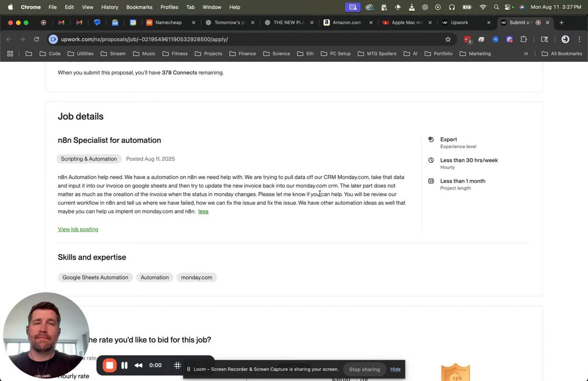Screen dimensions: 588x381
Task: Switch to the Tomorrow's plan tab
Action: point(230,22)
